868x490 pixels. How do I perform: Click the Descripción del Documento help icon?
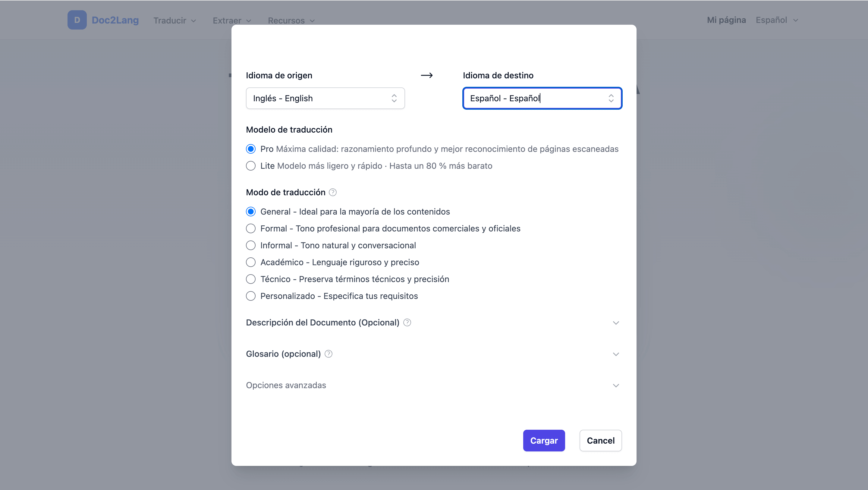(407, 322)
